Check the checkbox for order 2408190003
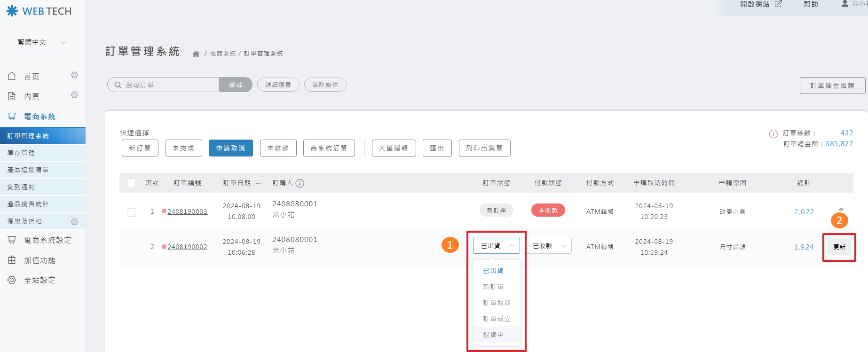This screenshot has width=868, height=352. [131, 212]
